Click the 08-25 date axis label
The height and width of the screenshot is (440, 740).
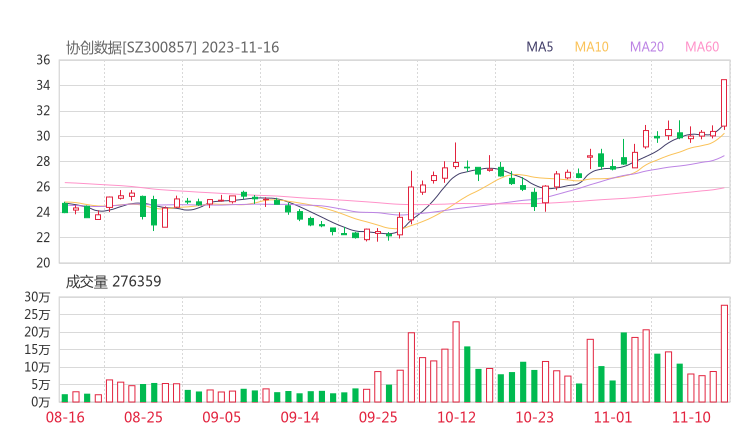143,417
